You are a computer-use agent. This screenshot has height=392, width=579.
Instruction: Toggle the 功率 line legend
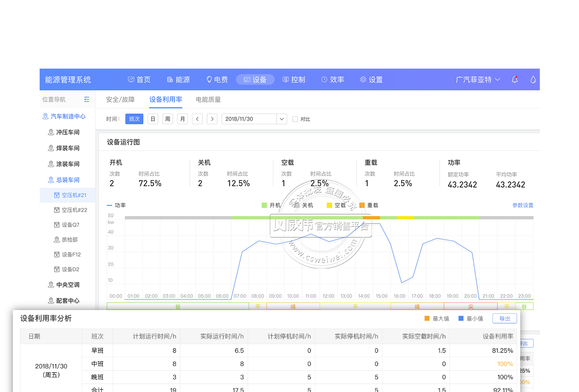tap(116, 205)
